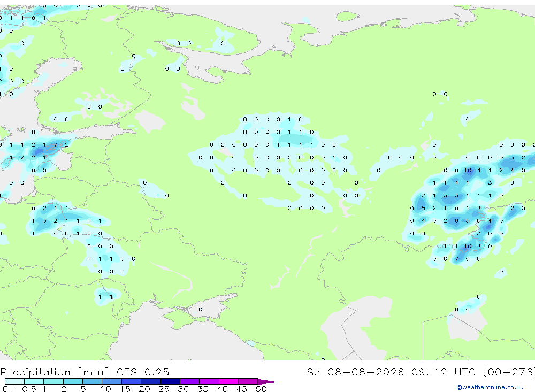The width and height of the screenshot is (535, 392).
Task: Pick the 15–20 mm blue legend swatch
Action: 132,381
